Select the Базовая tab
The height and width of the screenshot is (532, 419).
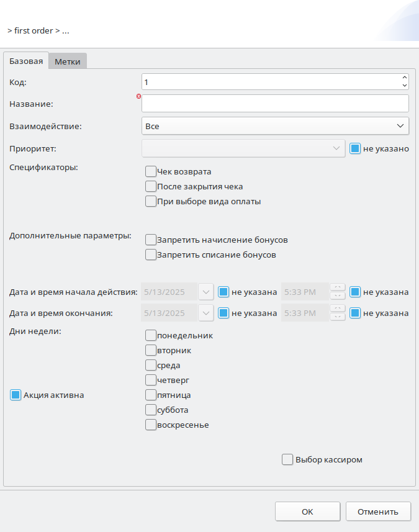tap(26, 61)
